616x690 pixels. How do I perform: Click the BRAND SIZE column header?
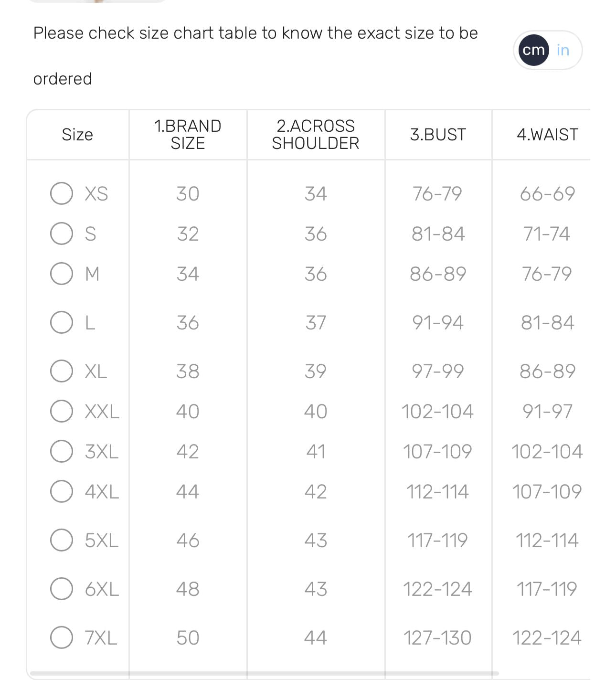tap(188, 135)
